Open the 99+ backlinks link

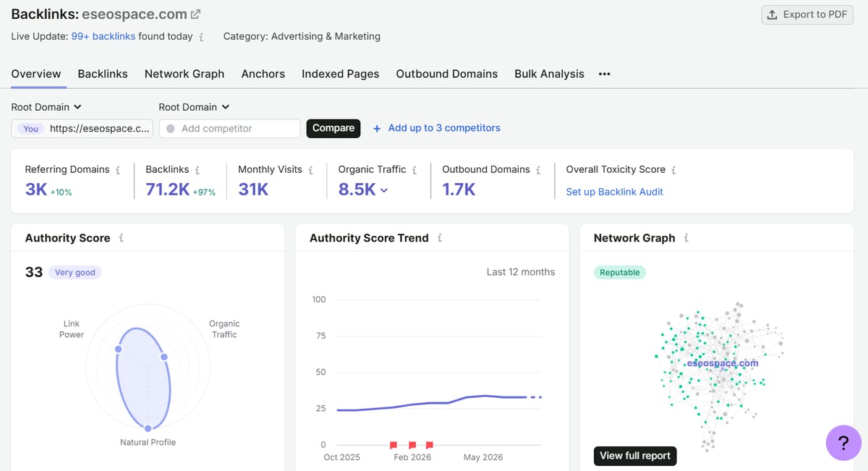(103, 36)
